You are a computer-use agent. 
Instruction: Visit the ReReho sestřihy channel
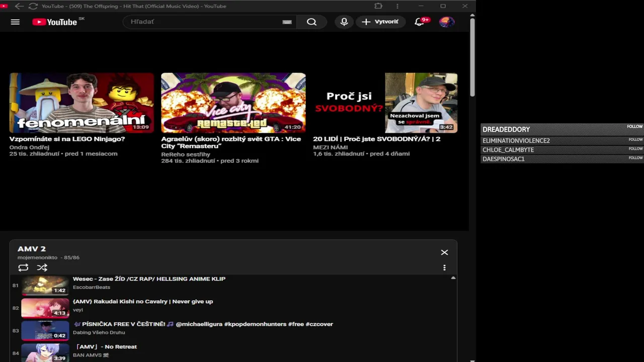point(186,154)
